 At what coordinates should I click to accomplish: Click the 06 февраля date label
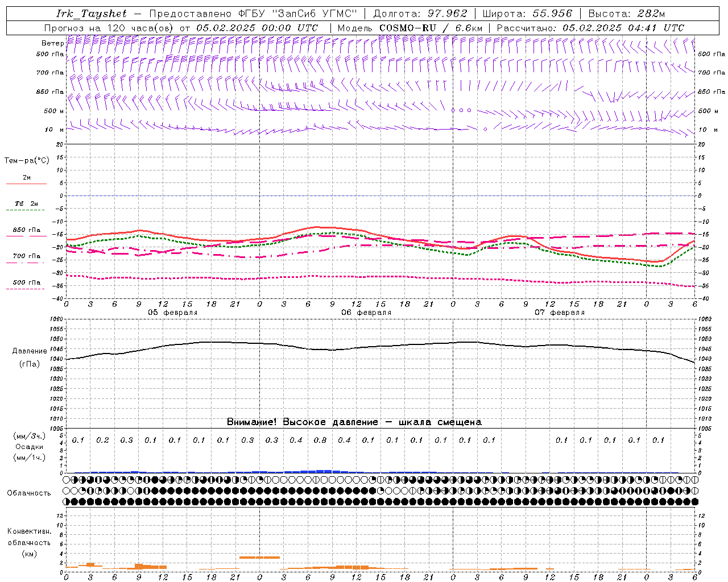(366, 313)
